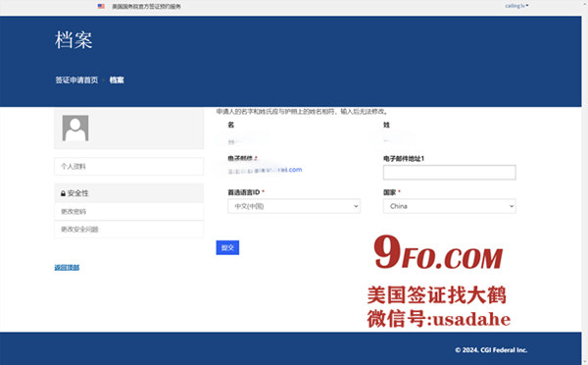This screenshot has width=588, height=365.
Task: Choose 更改密码 under security section
Action: (x=128, y=211)
